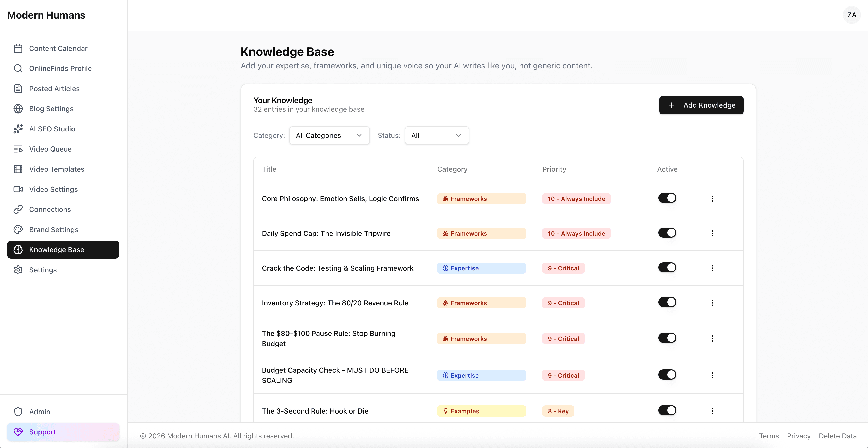The image size is (868, 448).
Task: Toggle active switch for Daily Spend Cap
Action: (667, 233)
